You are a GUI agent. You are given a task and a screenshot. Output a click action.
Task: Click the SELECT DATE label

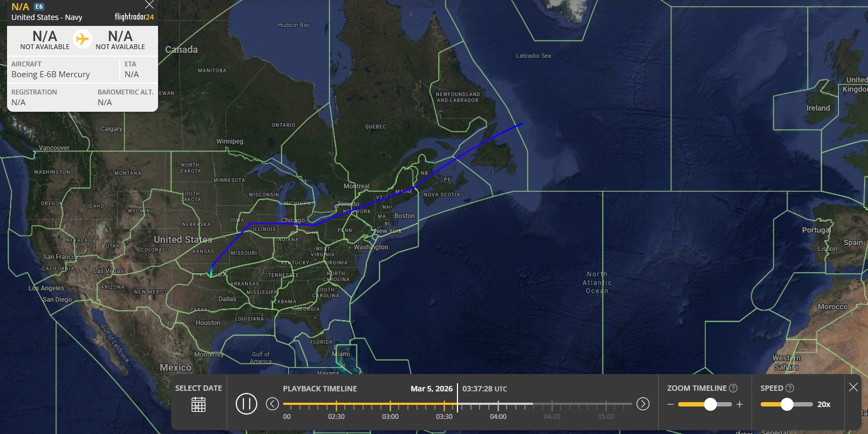pyautogui.click(x=199, y=388)
